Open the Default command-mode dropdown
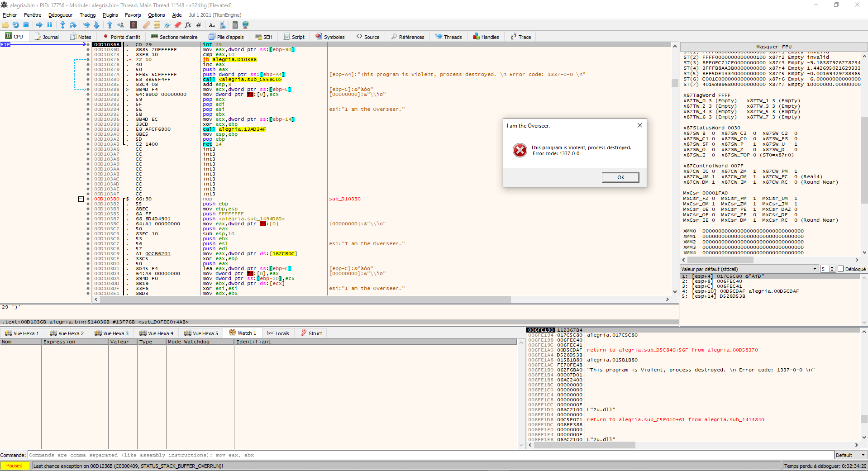 (850, 455)
